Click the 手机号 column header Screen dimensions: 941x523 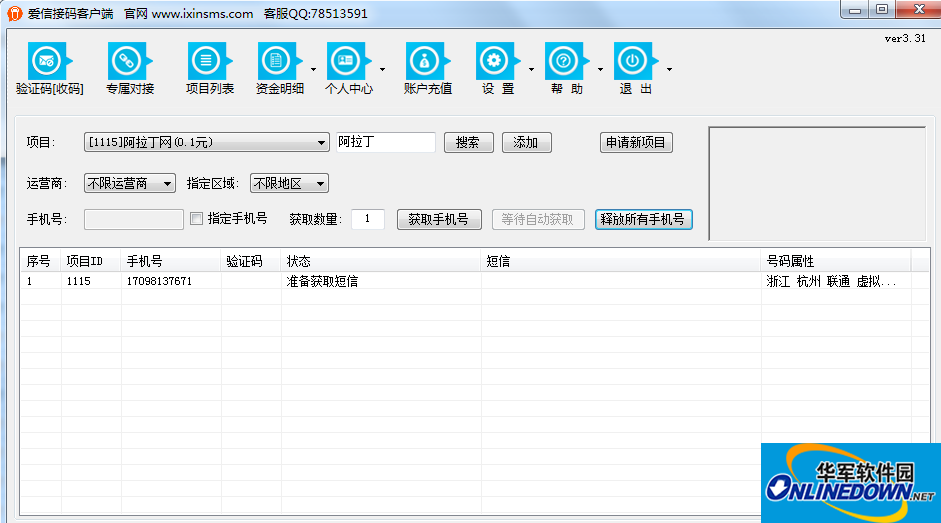pos(170,261)
